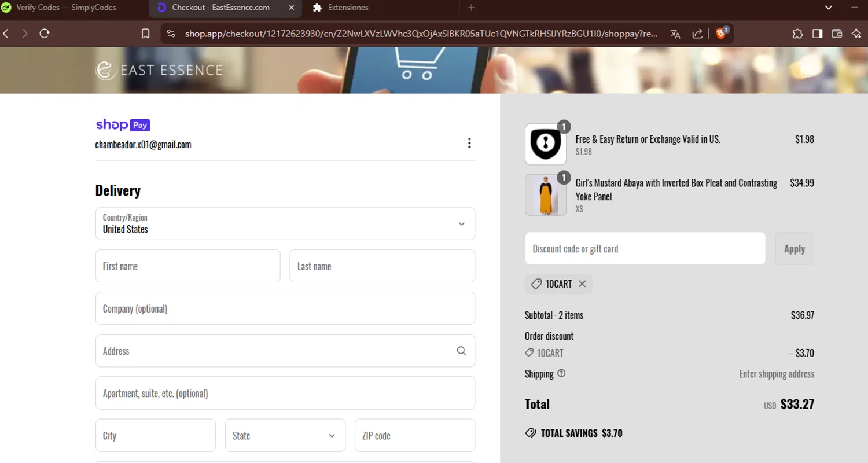868x463 pixels.
Task: Expand the State dropdown
Action: pyautogui.click(x=285, y=435)
